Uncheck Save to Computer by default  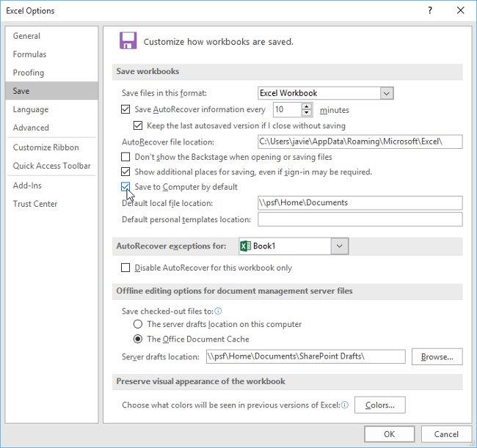pyautogui.click(x=125, y=187)
